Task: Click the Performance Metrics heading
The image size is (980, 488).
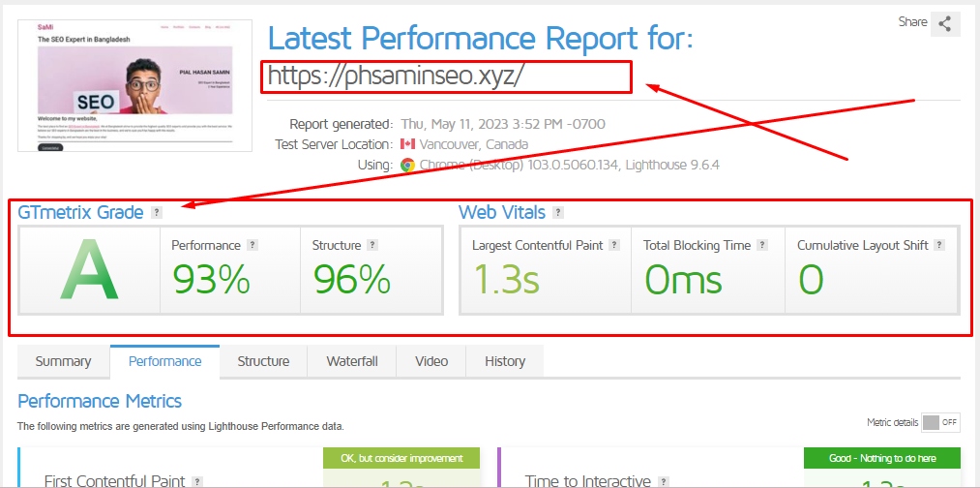Action: click(x=100, y=401)
